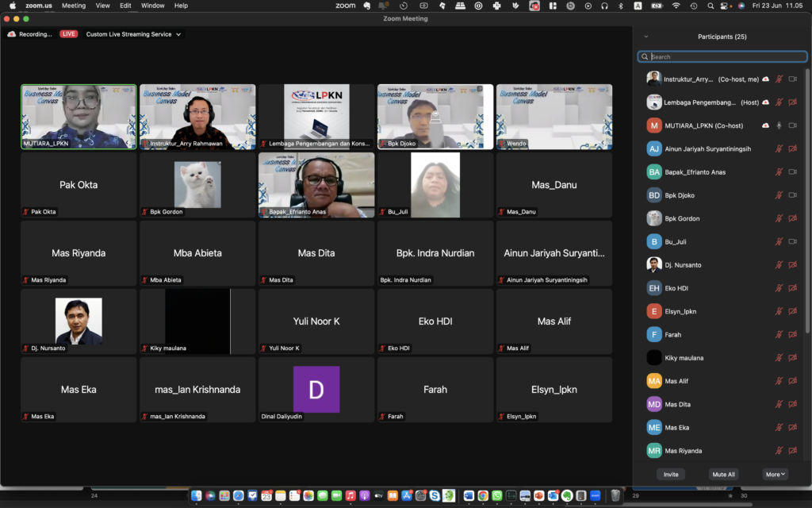Collapse the Participants panel using the chevron
The width and height of the screenshot is (812, 508).
click(x=645, y=37)
